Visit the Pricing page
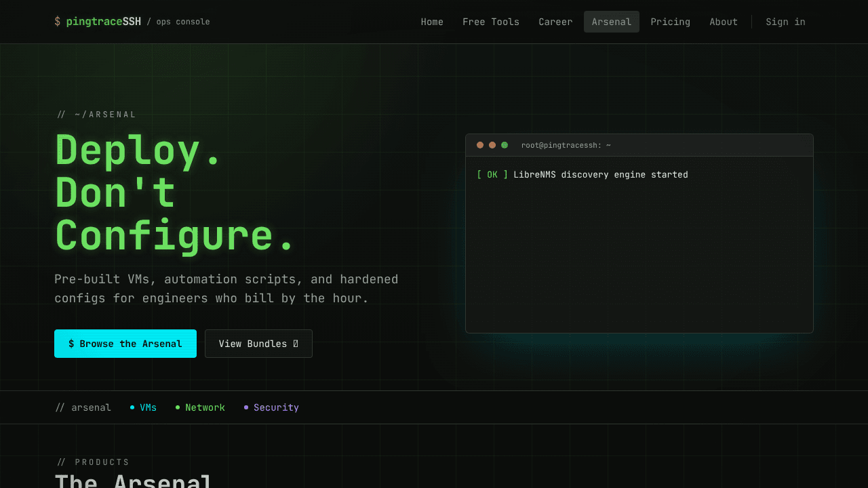This screenshot has height=488, width=868. tap(671, 22)
